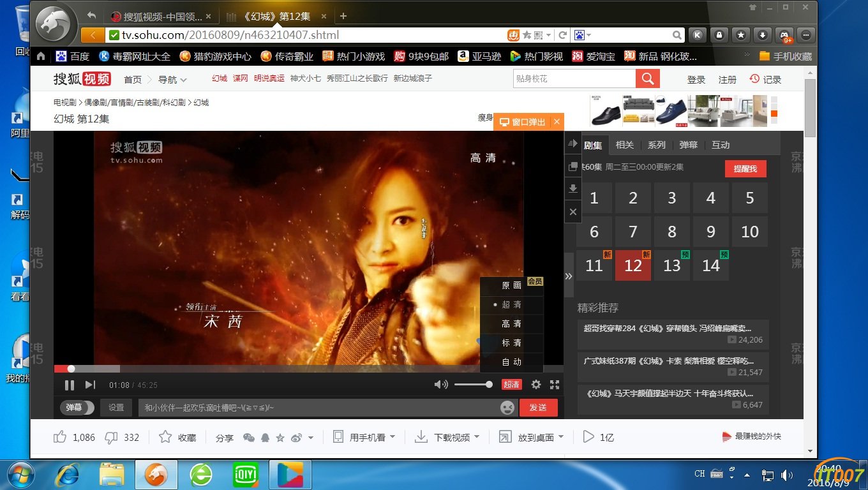The width and height of the screenshot is (868, 490).
Task: Switch to the 弹幕 sidebar tab
Action: pos(689,145)
